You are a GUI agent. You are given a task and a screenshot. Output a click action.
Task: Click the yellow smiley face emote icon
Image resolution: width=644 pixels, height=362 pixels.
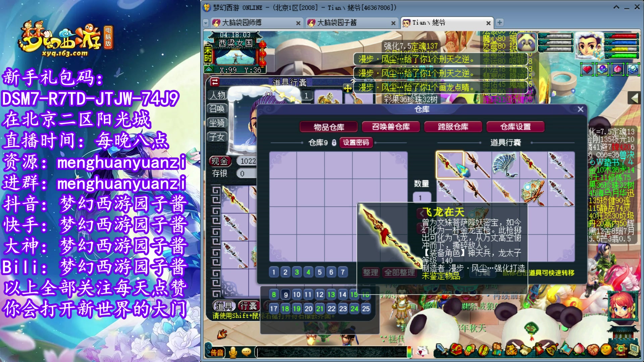pyautogui.click(x=606, y=350)
